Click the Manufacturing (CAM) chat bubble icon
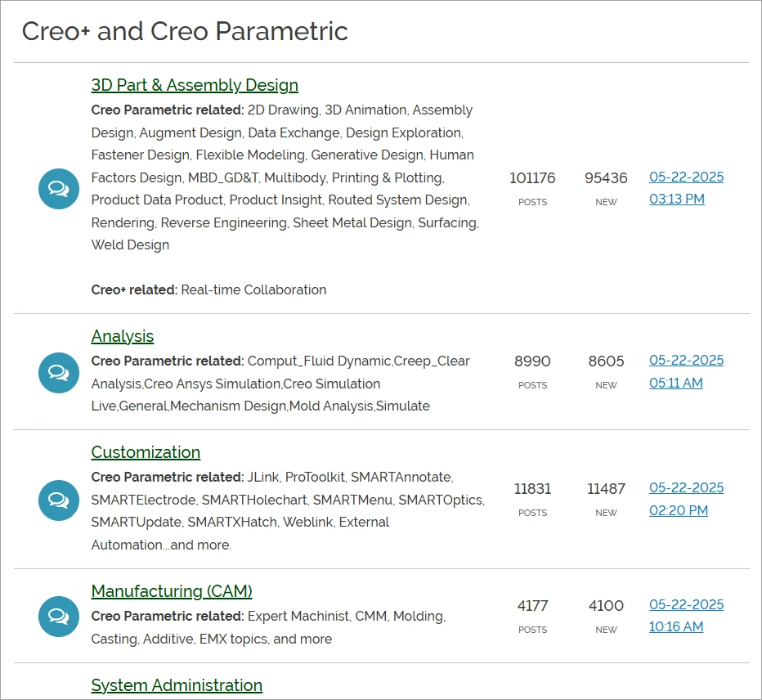762x700 pixels. click(59, 617)
